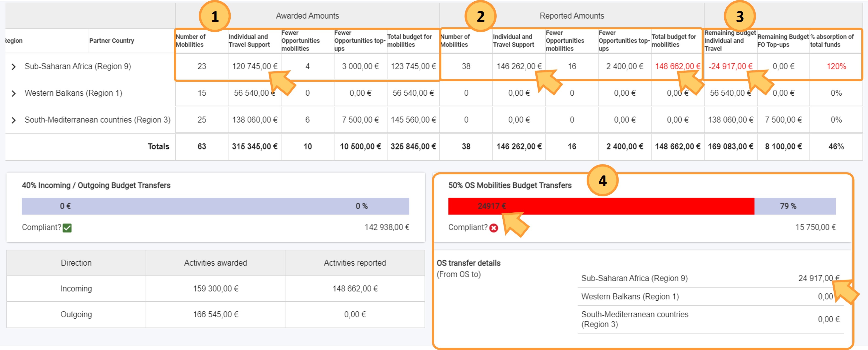Expand the Sub-Saharan Africa (Region 9) row
The image size is (868, 350).
(x=14, y=67)
